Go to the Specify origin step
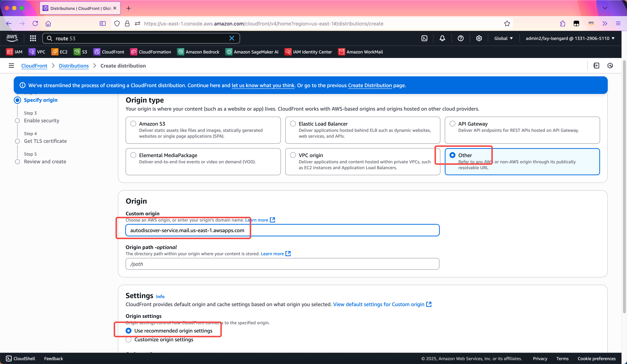 click(x=41, y=100)
